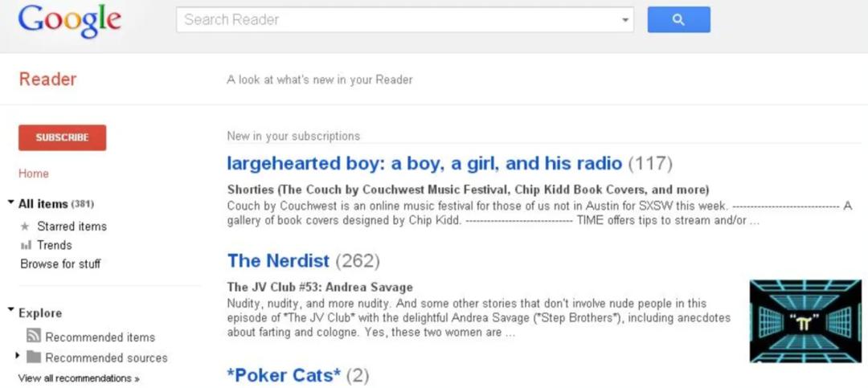Open largehearted boy feed title

click(424, 163)
